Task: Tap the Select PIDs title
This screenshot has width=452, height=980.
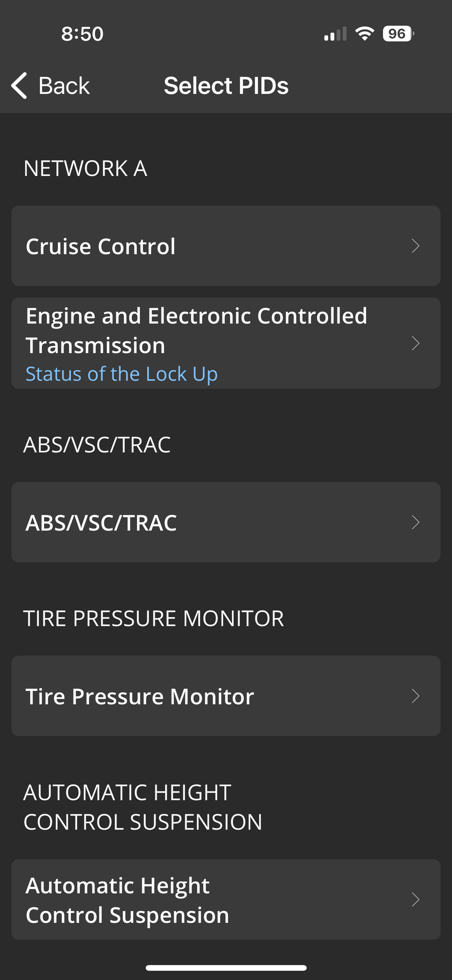Action: [x=226, y=86]
